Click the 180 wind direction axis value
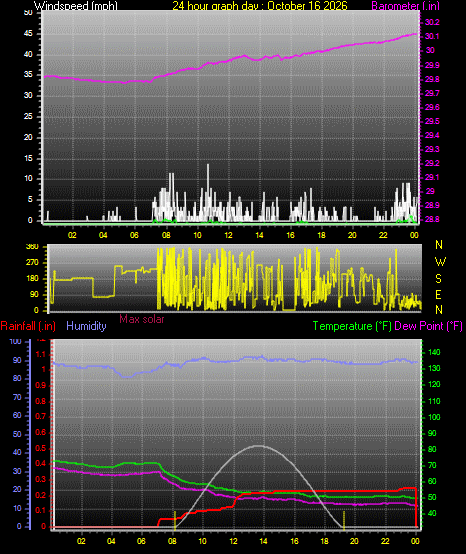The height and width of the screenshot is (554, 466). coord(32,278)
